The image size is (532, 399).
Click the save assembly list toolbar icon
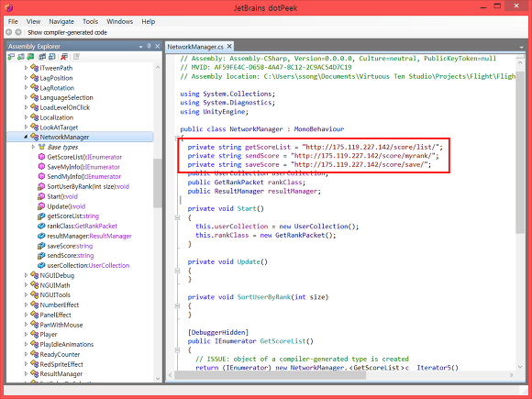pyautogui.click(x=52, y=57)
